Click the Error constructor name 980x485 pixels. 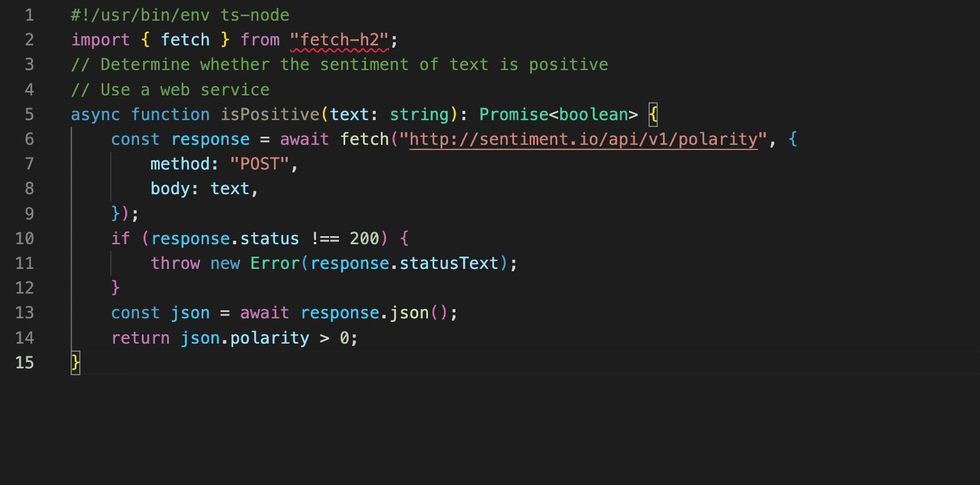(275, 263)
